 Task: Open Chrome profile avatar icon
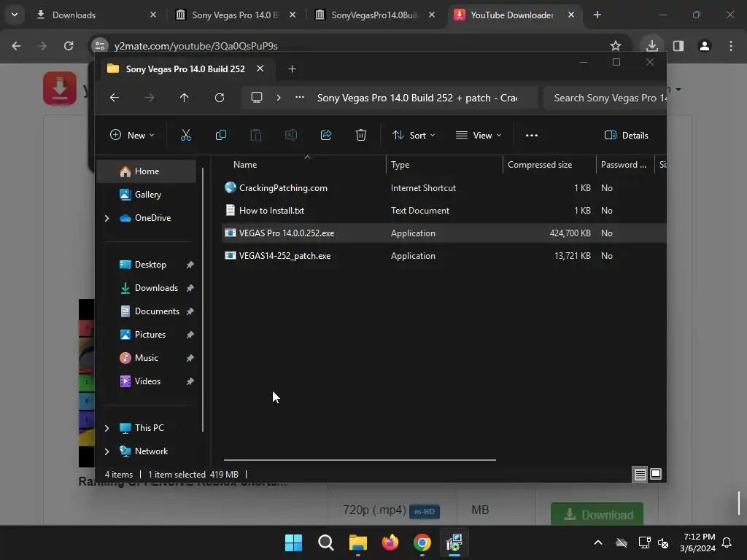point(705,46)
